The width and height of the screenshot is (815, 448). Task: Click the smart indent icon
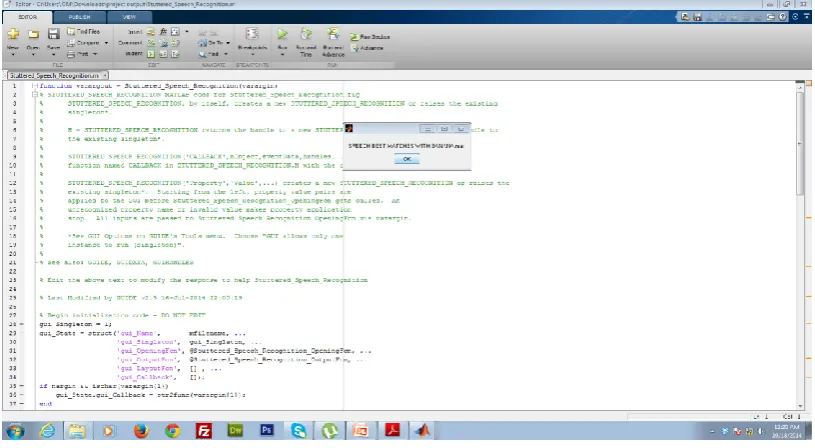pos(151,54)
